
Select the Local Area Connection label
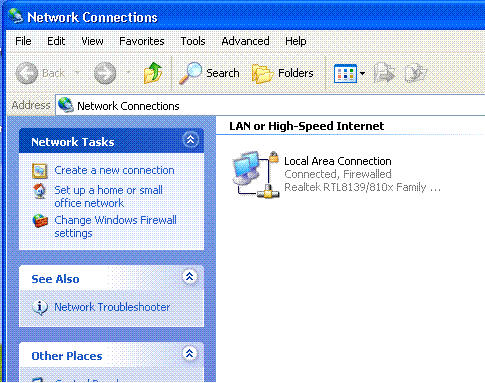tap(337, 161)
